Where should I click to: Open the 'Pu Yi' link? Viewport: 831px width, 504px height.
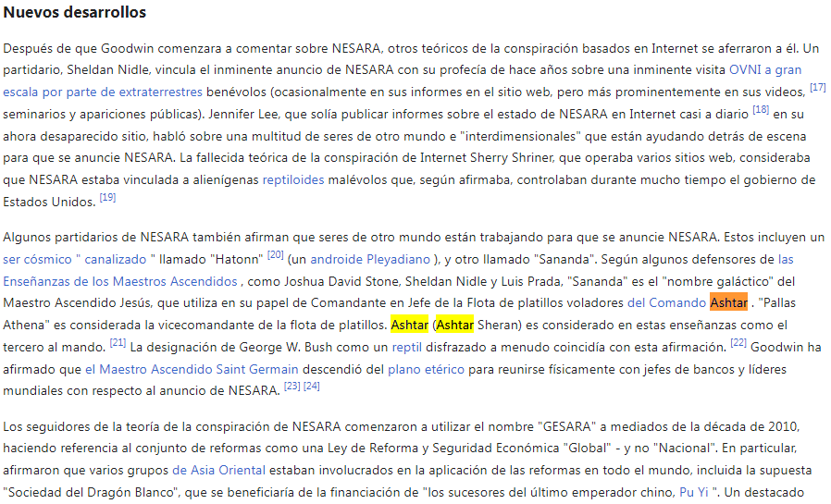pos(694,492)
